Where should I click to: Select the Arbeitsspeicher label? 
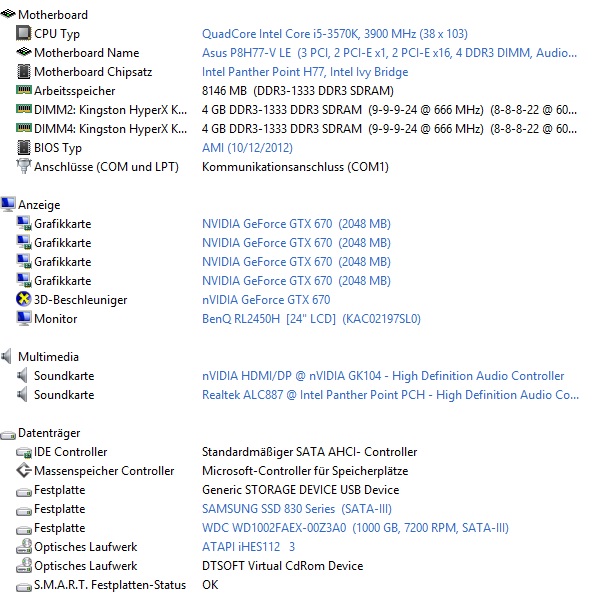(x=74, y=91)
